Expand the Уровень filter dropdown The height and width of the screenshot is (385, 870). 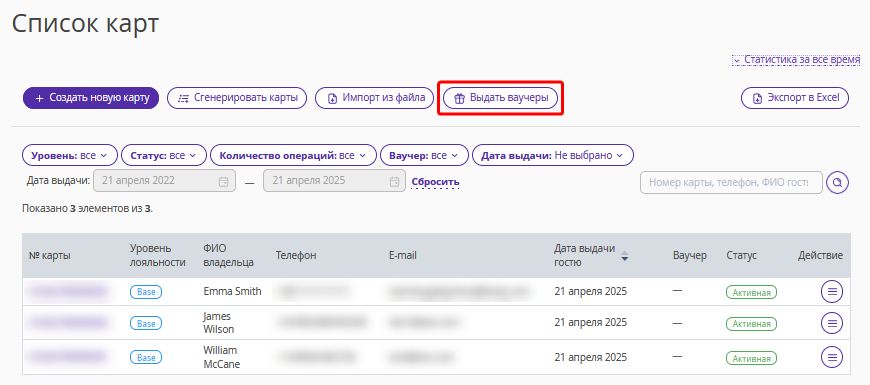70,155
